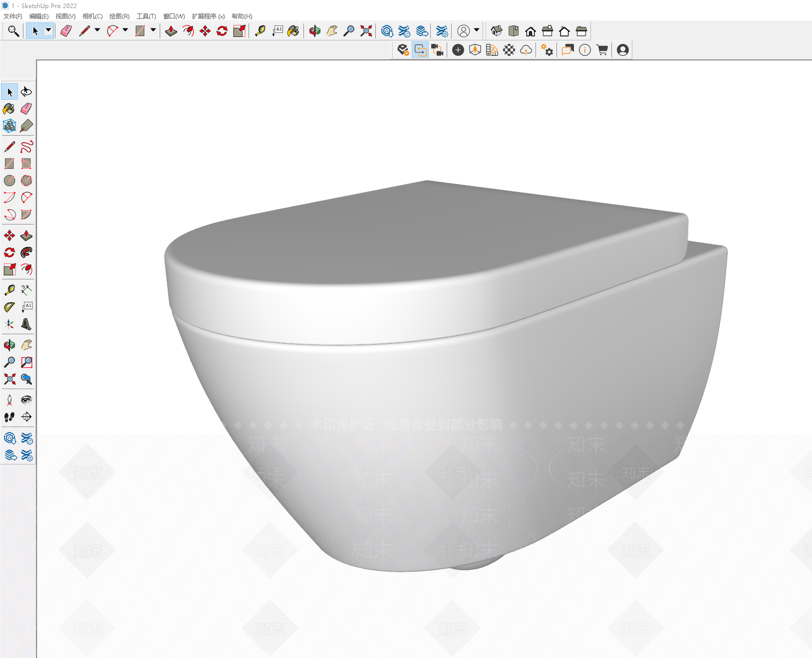This screenshot has width=812, height=658.
Task: Open the Extension Warehouse shopping cart icon
Action: 602,50
